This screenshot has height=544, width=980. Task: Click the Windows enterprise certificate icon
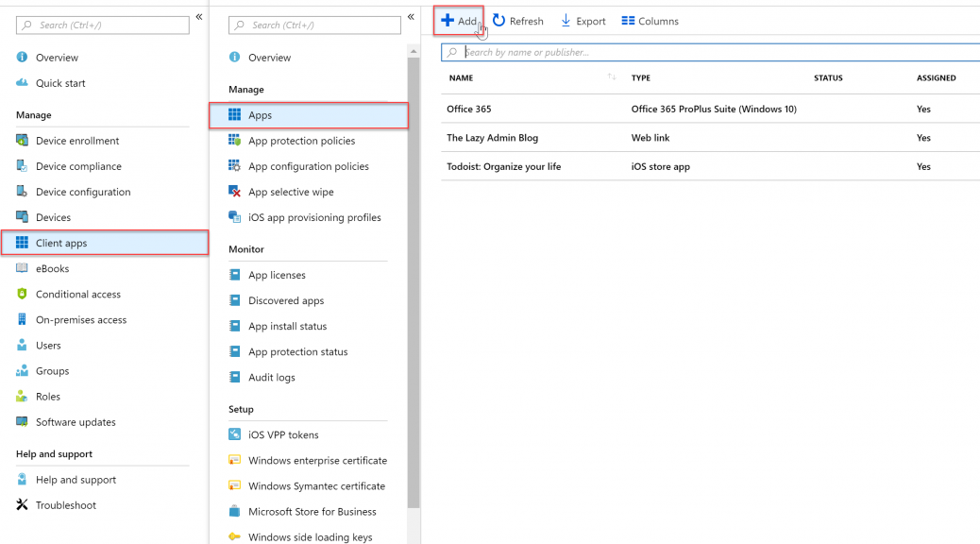tap(234, 461)
